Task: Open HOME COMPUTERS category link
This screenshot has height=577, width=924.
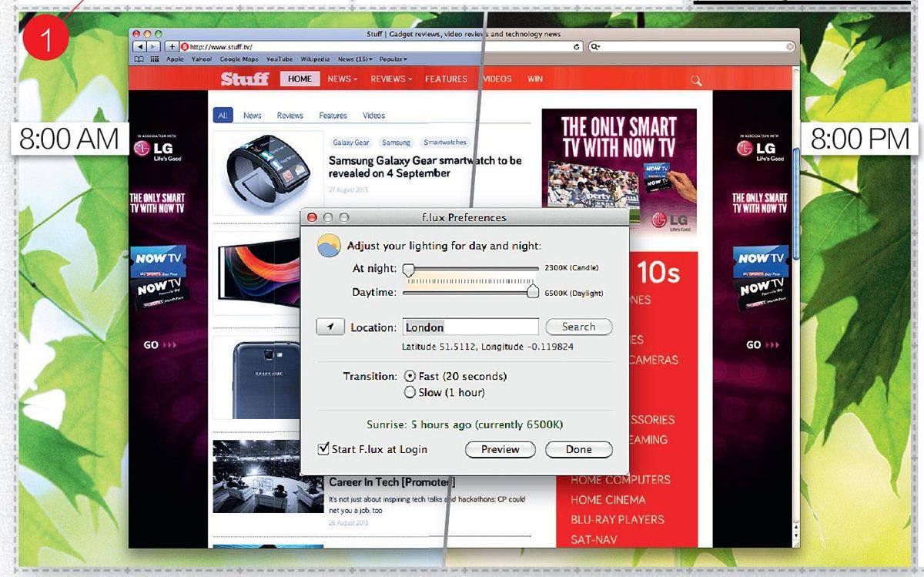Action: pos(621,479)
